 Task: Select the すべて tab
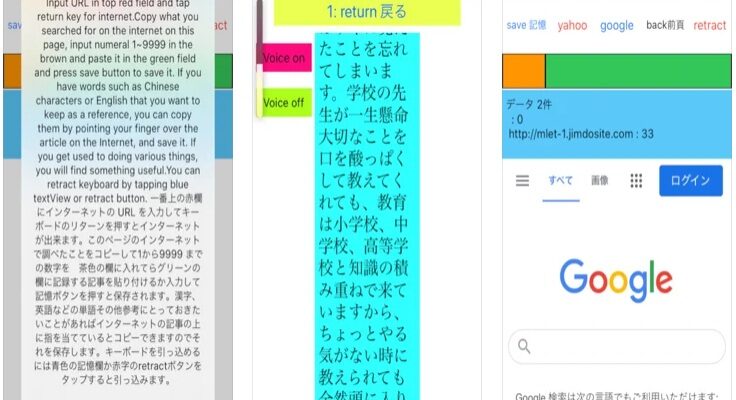pyautogui.click(x=559, y=181)
